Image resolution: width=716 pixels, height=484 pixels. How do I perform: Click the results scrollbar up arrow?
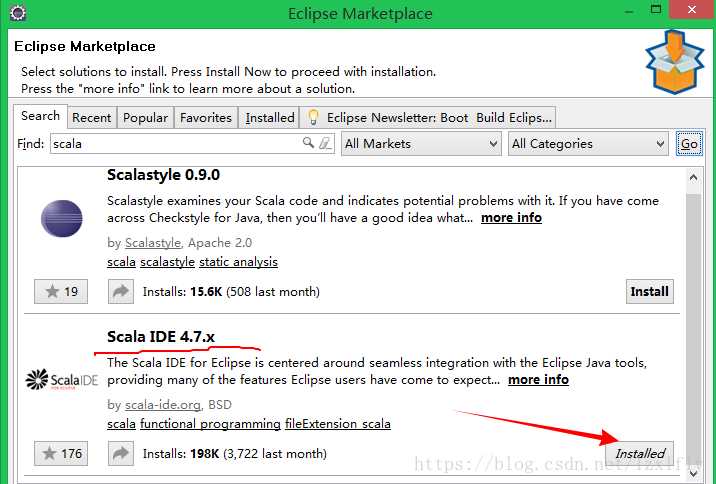(x=693, y=178)
